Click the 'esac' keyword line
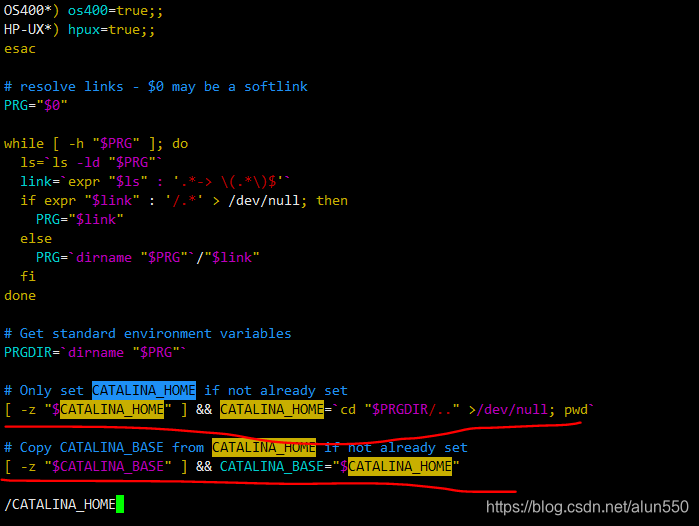This screenshot has width=699, height=526. click(20, 49)
